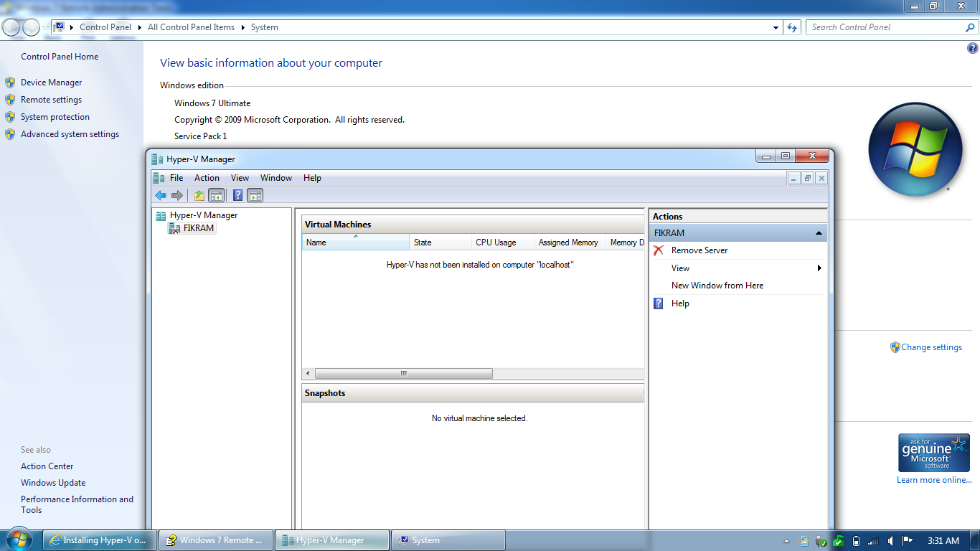Select the Hyper-V Manager root tree node
This screenshot has width=980, height=551.
[204, 215]
